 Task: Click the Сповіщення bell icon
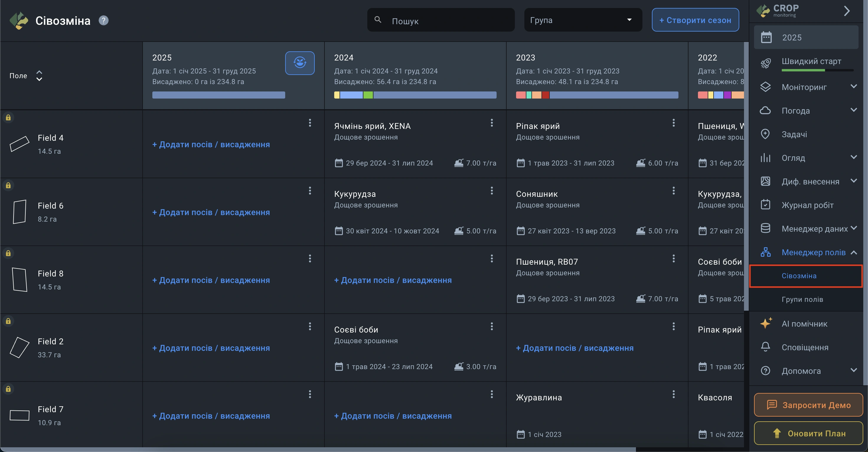click(x=765, y=347)
